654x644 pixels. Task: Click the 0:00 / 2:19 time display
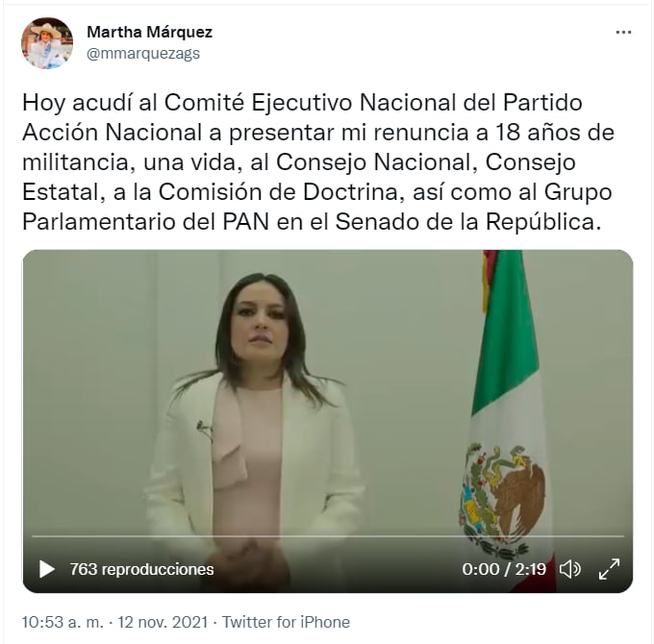coord(504,569)
